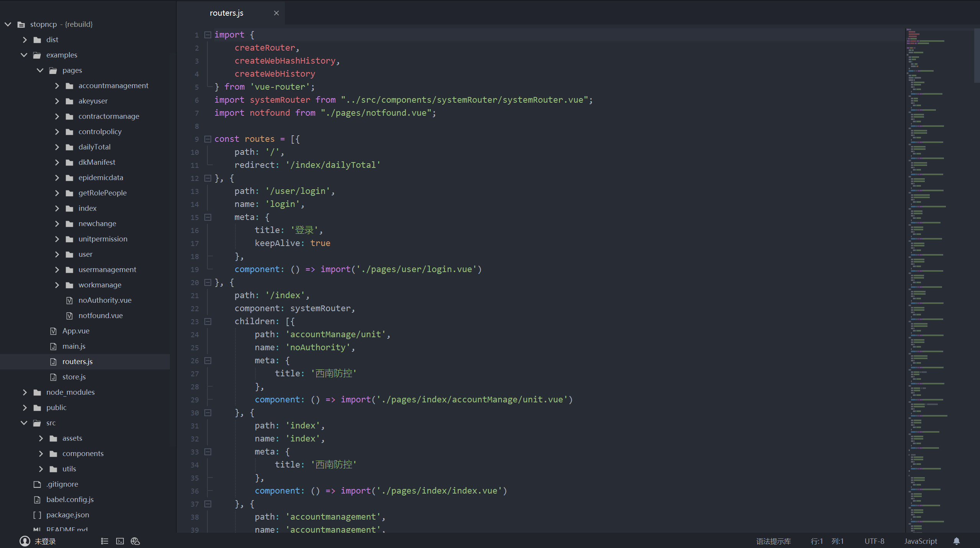Fold the code block at line 30
This screenshot has height=548, width=980.
coord(208,413)
